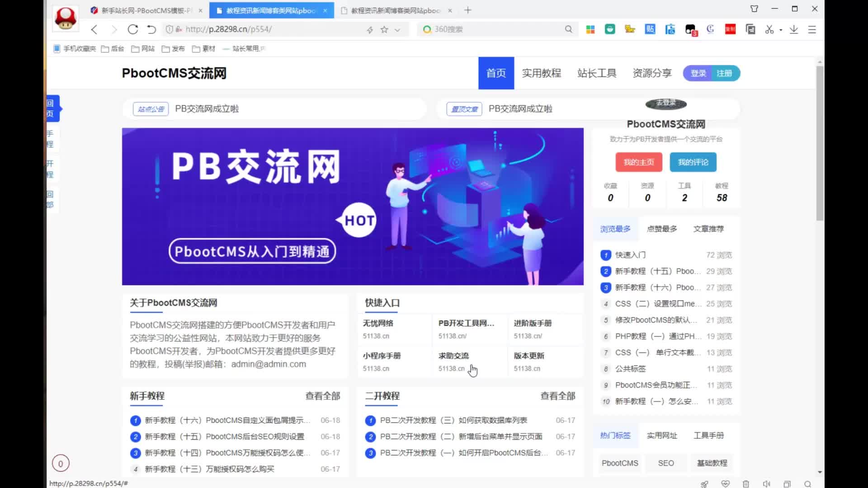Click the trash bin icon in status bar
Image resolution: width=868 pixels, height=488 pixels.
click(x=746, y=483)
